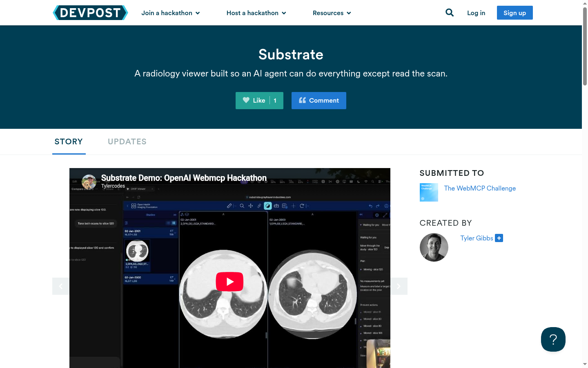Click the Comment button
This screenshot has width=588, height=368.
click(x=319, y=101)
